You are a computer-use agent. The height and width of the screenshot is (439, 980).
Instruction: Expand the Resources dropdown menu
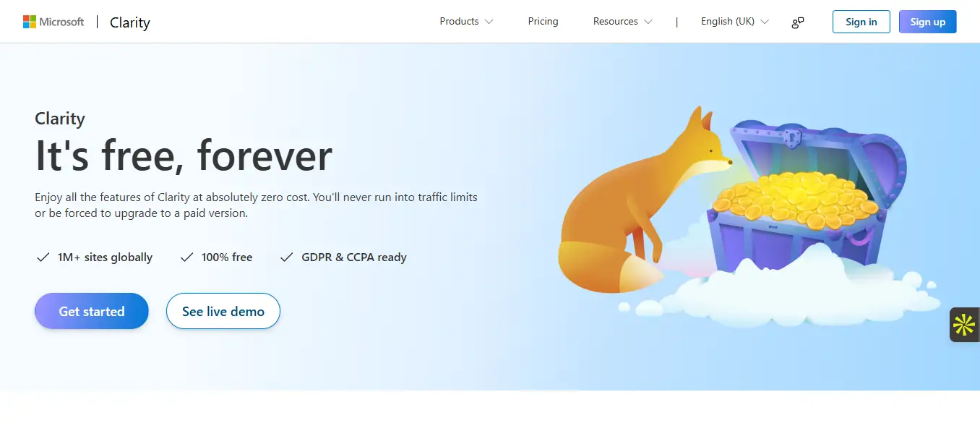tap(622, 22)
